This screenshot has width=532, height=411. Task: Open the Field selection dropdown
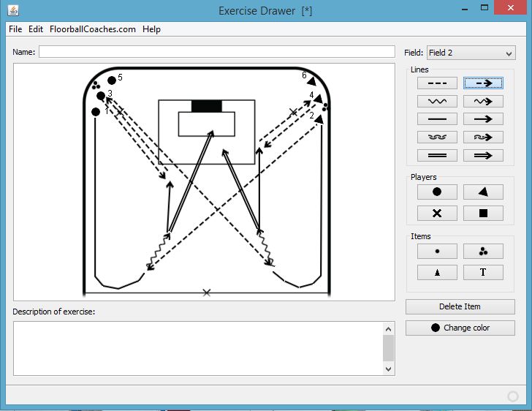click(471, 53)
